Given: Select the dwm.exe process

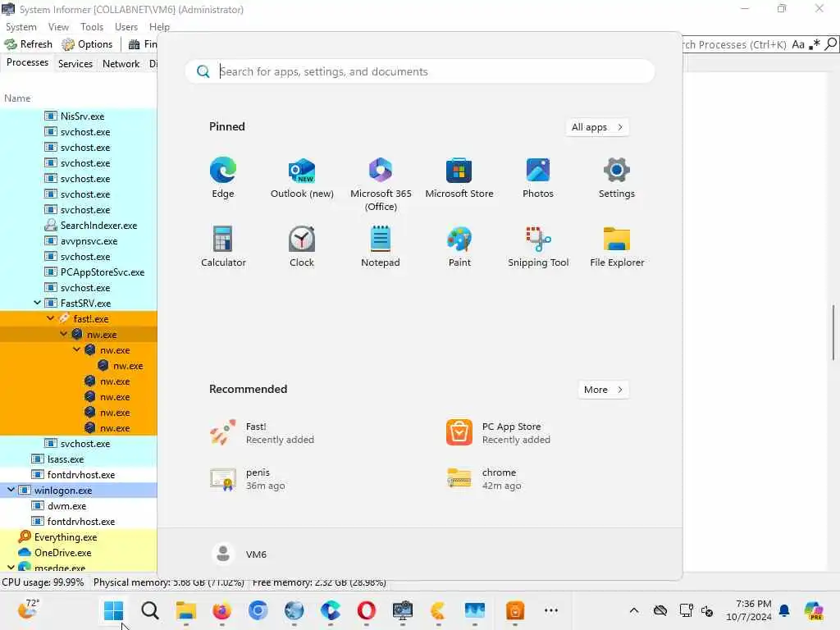Looking at the screenshot, I should pos(79,505).
